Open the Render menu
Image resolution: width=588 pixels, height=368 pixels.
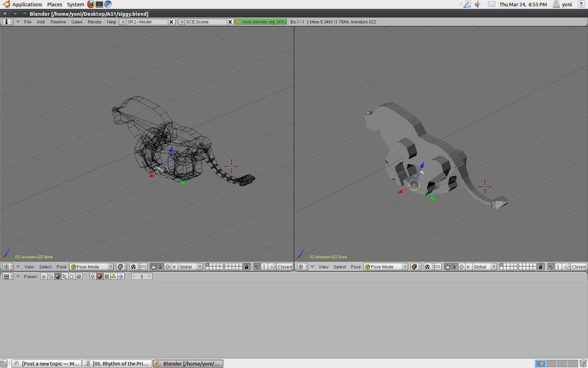[94, 22]
